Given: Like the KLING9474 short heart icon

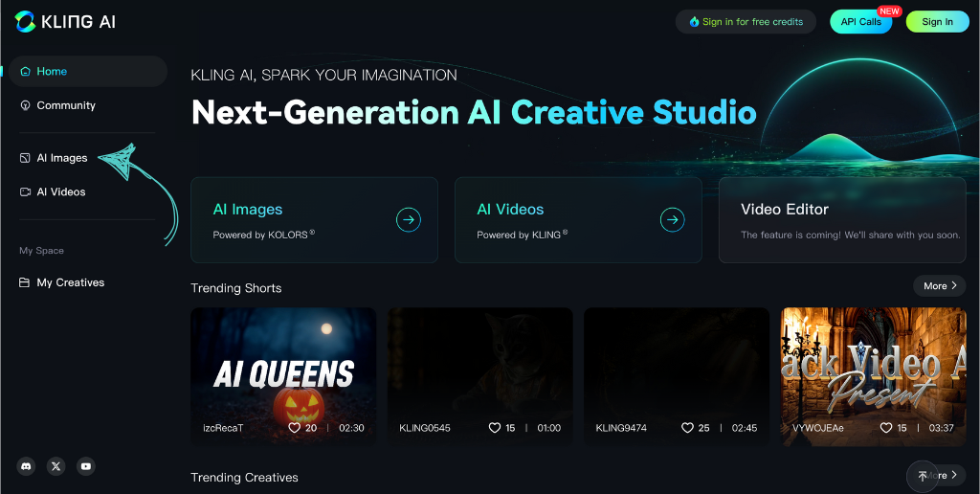Looking at the screenshot, I should pyautogui.click(x=687, y=428).
